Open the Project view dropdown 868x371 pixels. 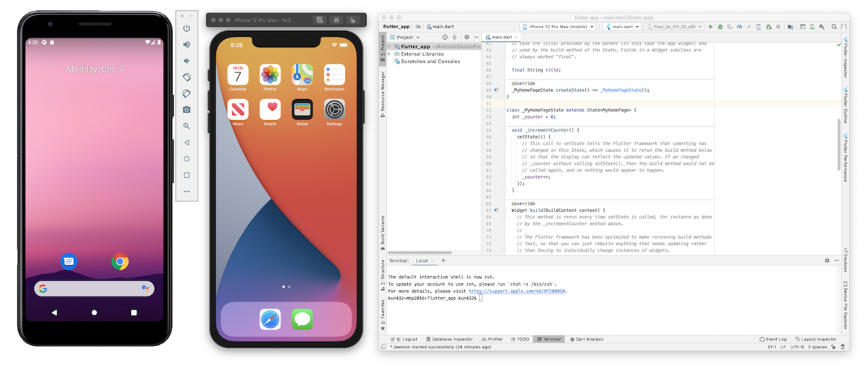407,37
